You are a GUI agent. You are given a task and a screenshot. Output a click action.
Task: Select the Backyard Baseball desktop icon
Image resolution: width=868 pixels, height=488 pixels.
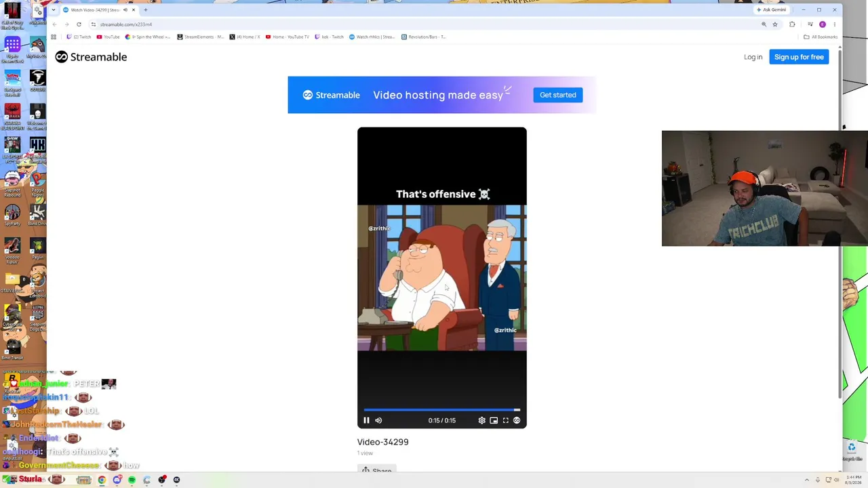pyautogui.click(x=12, y=83)
